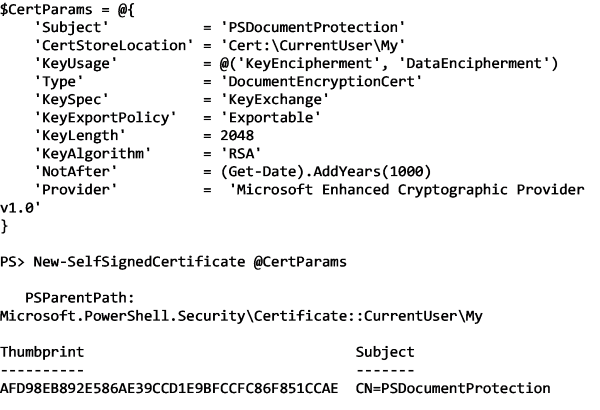Click the $CertParams variable declaration
The height and width of the screenshot is (410, 600).
click(x=46, y=9)
